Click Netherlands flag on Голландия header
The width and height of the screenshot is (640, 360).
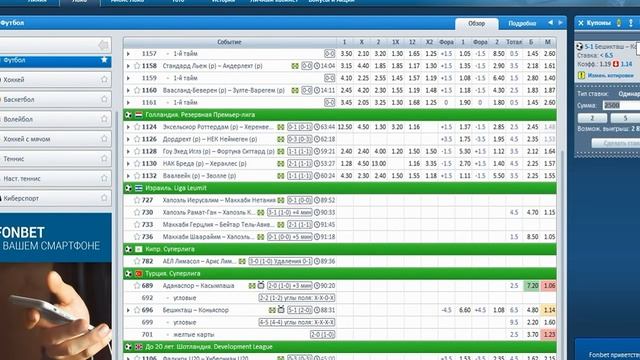(x=139, y=115)
